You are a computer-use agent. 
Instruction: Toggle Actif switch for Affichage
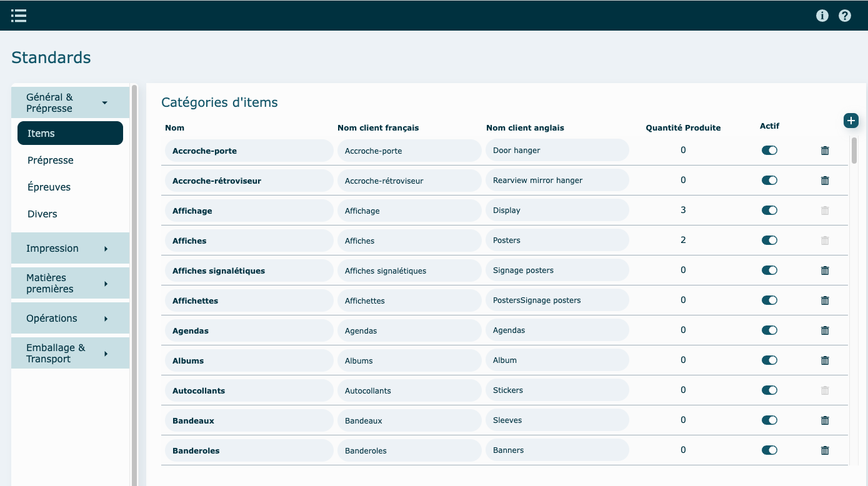pyautogui.click(x=769, y=211)
